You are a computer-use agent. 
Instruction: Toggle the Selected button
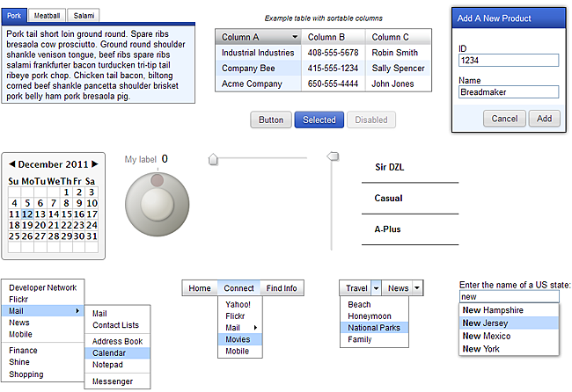point(319,120)
